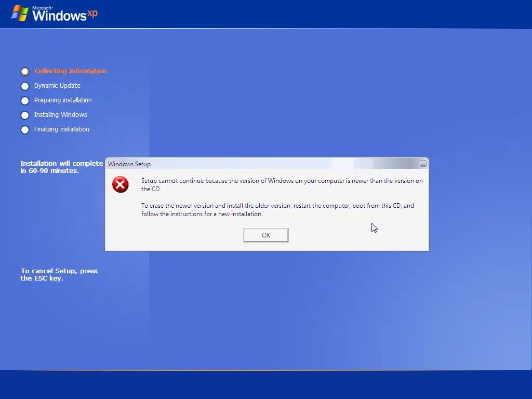
Task: Click the Windows XP flag logo
Action: (x=20, y=13)
